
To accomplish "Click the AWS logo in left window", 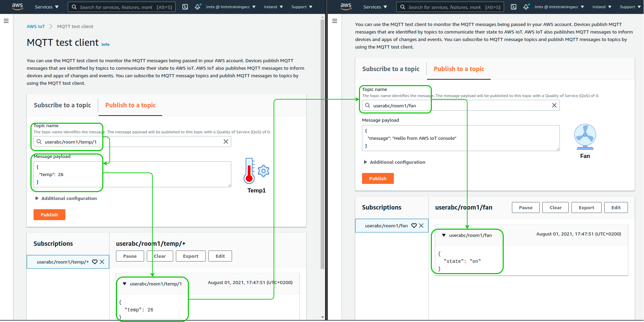I will pos(17,6).
